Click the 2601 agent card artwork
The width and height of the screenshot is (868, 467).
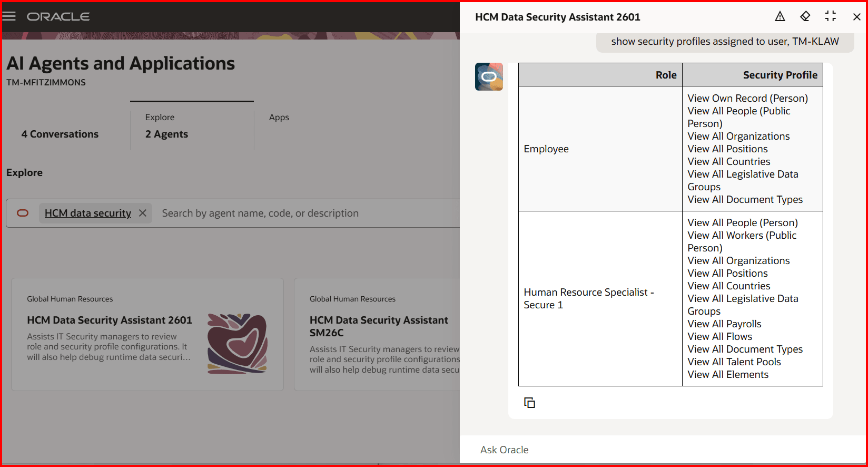238,344
